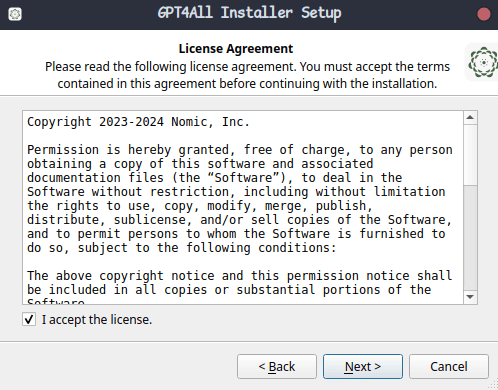Click the License Agreement heading
498x390 pixels.
236,49
